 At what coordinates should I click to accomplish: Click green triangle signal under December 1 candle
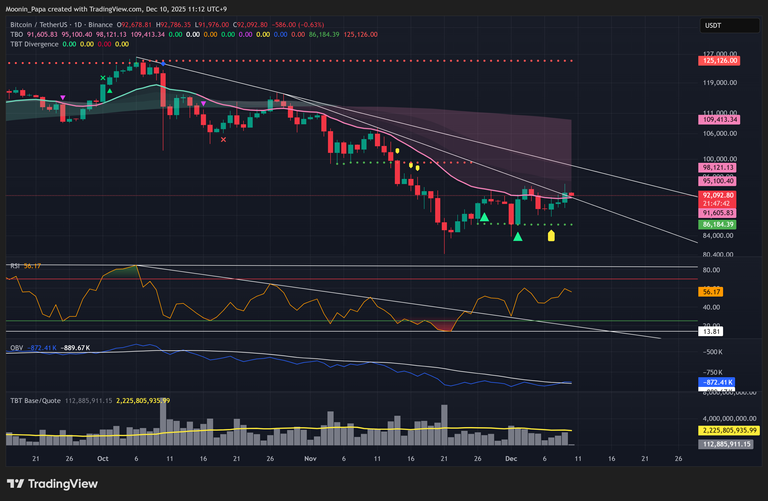click(517, 235)
